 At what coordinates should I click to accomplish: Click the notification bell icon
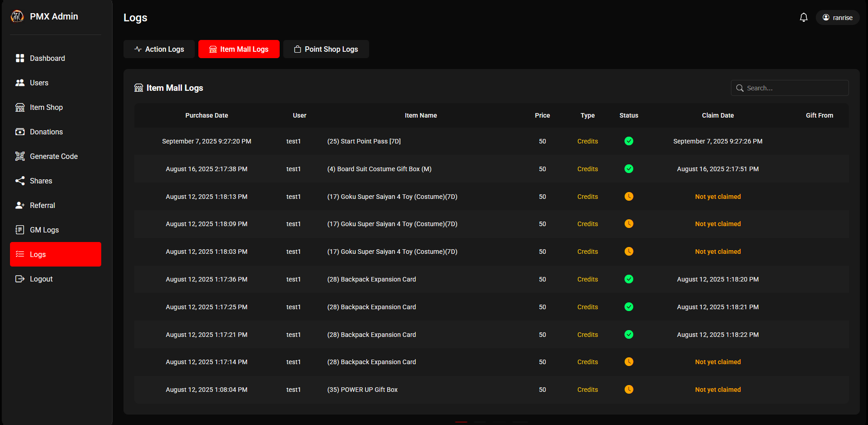pos(804,18)
